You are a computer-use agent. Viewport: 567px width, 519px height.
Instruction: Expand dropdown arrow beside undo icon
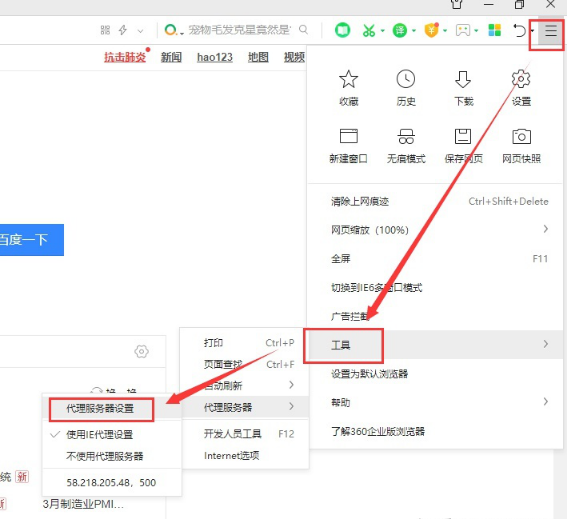[x=532, y=31]
